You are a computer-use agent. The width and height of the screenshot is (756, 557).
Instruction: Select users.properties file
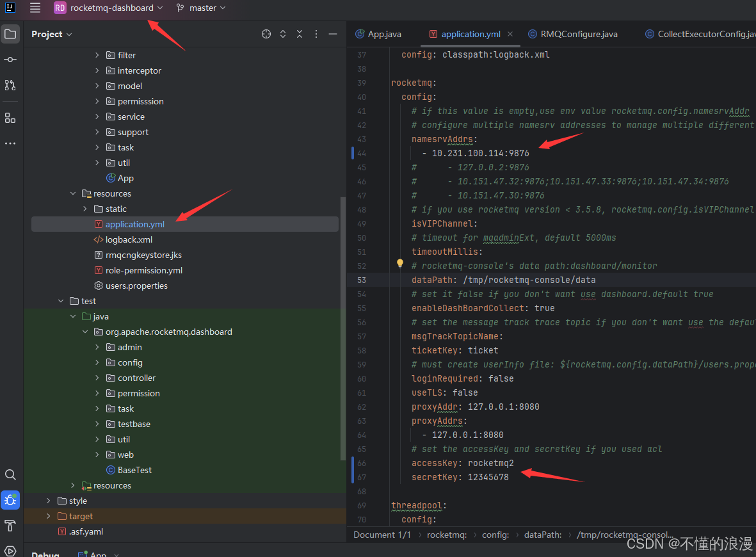point(131,286)
